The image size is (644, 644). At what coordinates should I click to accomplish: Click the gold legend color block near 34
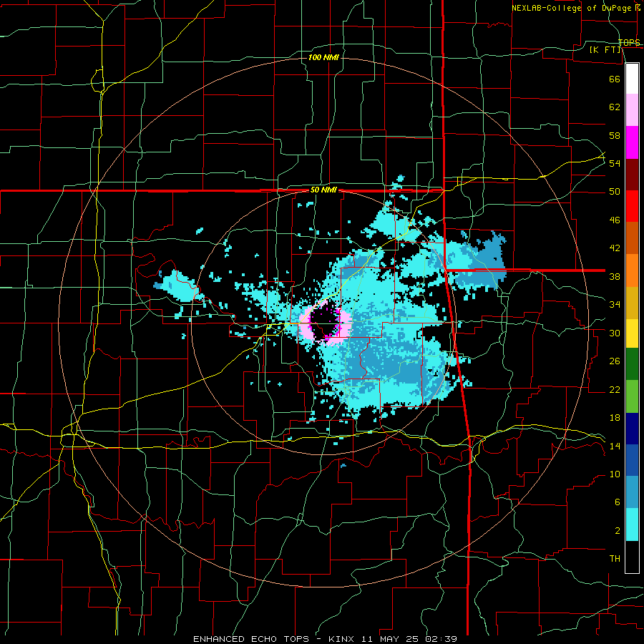click(632, 302)
